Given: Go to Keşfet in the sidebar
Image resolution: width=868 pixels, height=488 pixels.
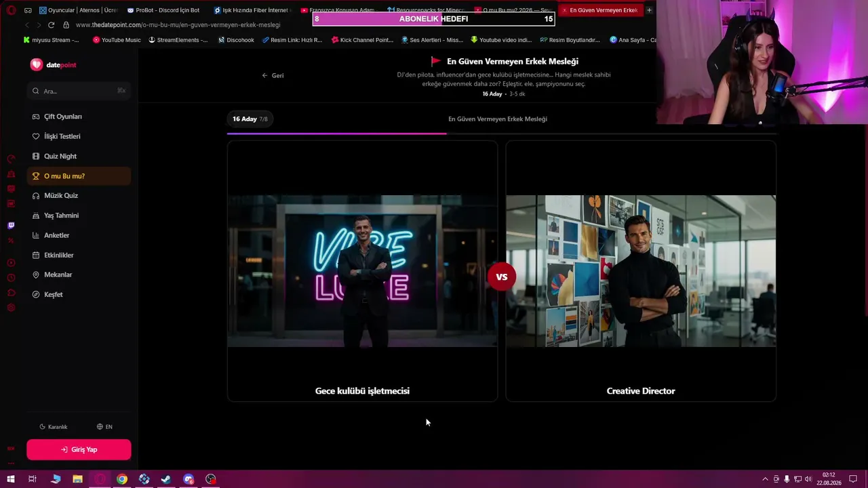Looking at the screenshot, I should pos(79,294).
